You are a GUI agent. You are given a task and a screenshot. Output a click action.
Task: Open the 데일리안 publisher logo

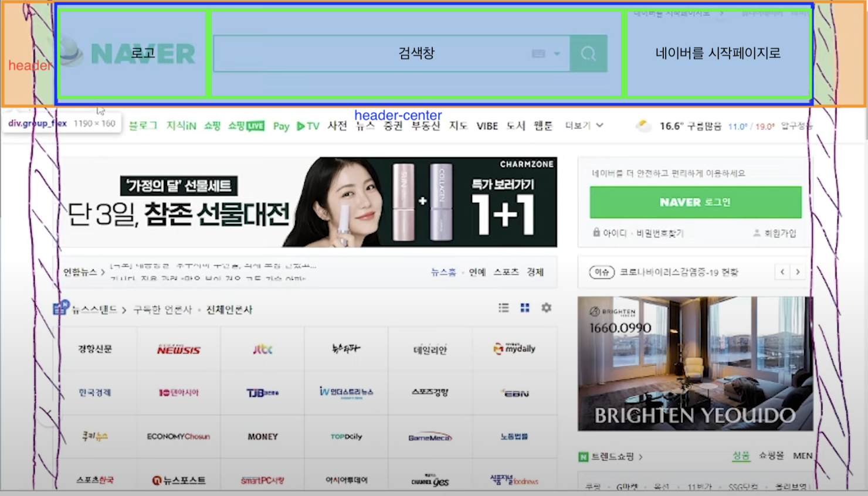430,349
